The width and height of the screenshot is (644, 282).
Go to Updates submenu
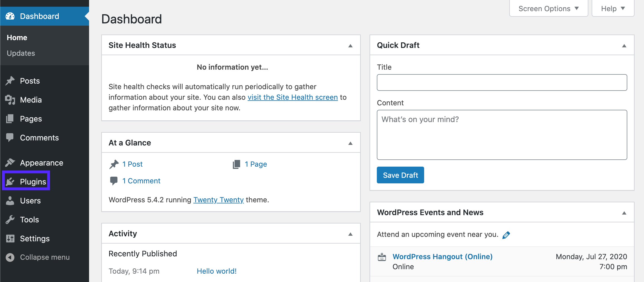click(x=21, y=53)
